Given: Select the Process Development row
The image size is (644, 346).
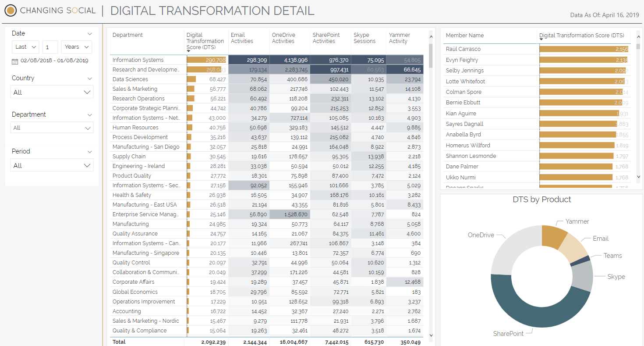Looking at the screenshot, I should point(267,137).
